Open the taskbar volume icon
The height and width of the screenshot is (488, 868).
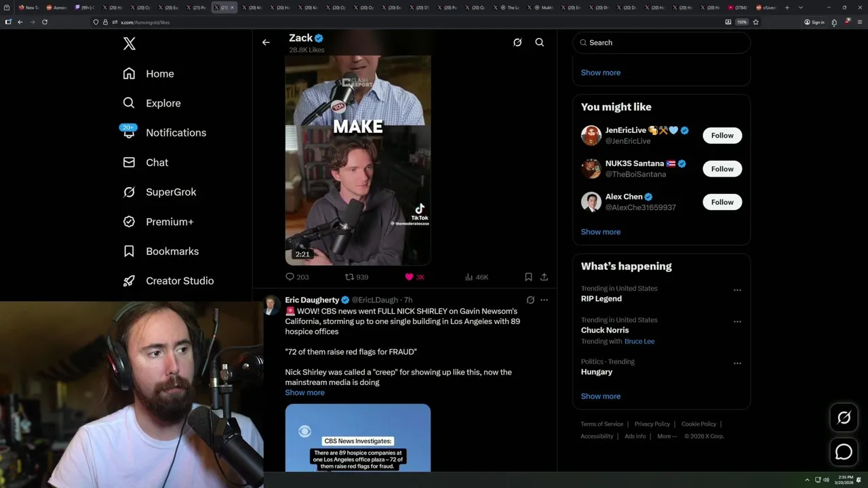click(x=826, y=480)
